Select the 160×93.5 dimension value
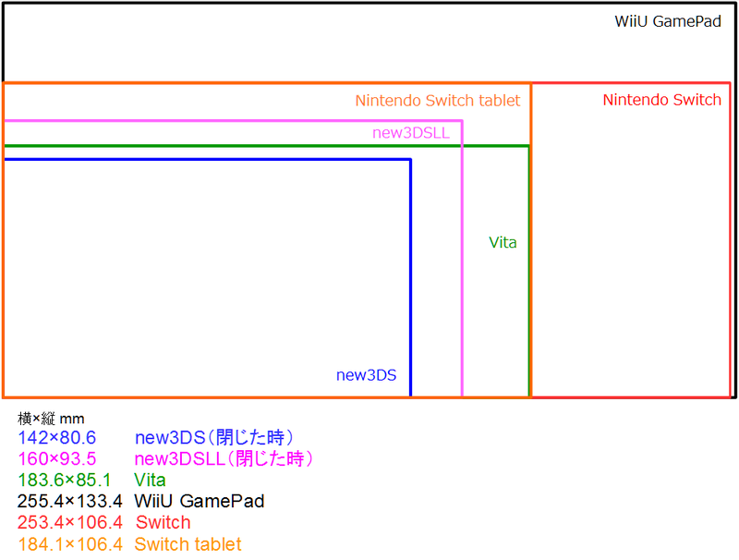The image size is (739, 560). pyautogui.click(x=56, y=458)
